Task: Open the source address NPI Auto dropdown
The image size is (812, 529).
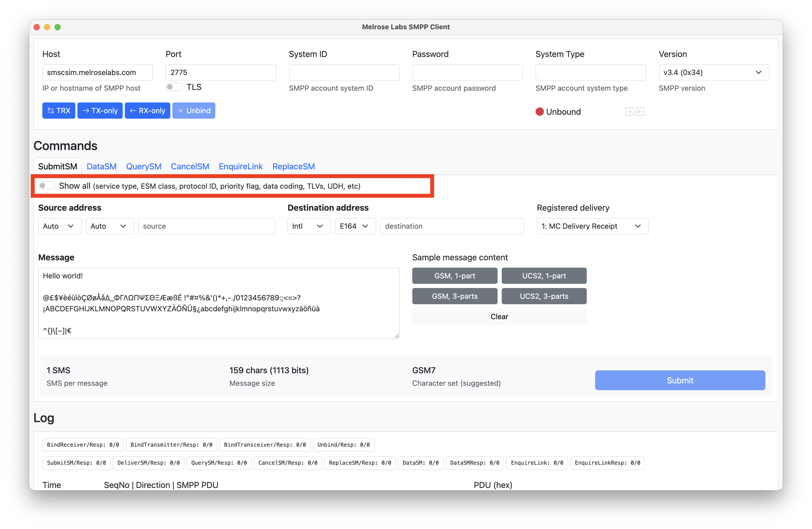Action: tap(110, 226)
